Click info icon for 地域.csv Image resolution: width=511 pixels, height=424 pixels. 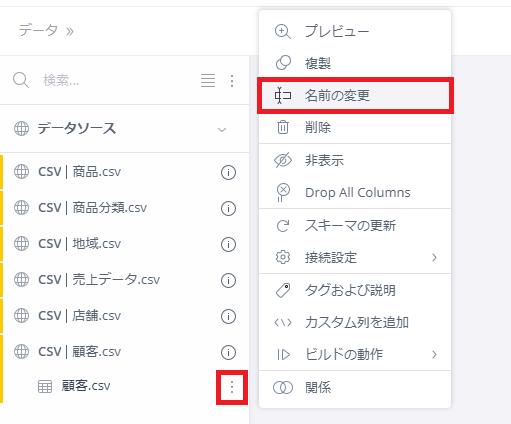click(228, 244)
